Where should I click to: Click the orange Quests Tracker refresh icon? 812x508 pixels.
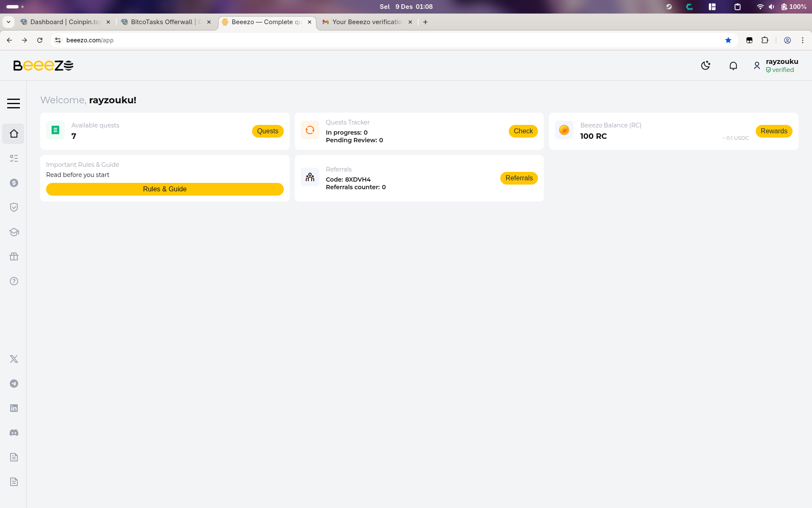(310, 130)
